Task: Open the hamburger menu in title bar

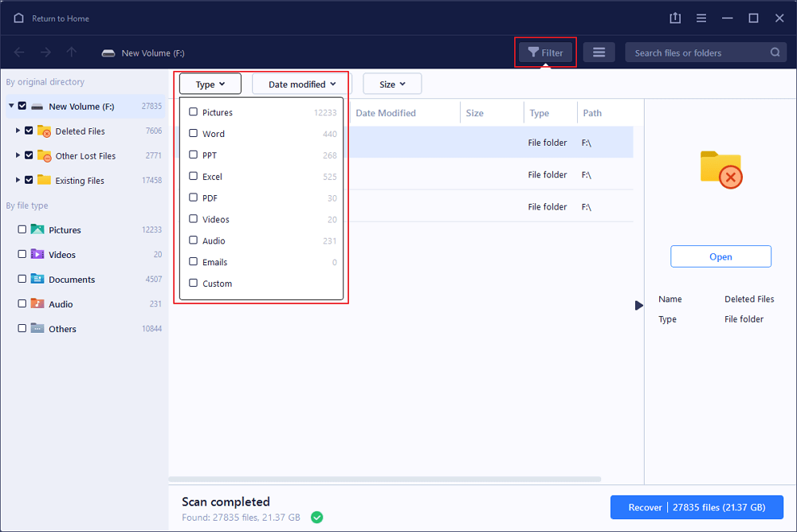Action: [x=701, y=18]
